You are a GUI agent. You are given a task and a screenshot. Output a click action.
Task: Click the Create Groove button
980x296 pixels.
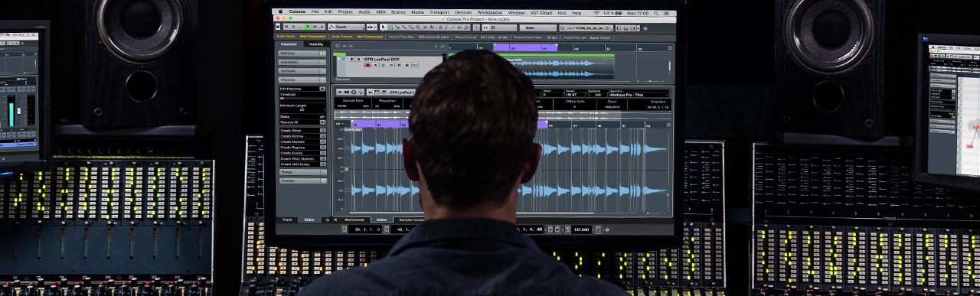[302, 136]
